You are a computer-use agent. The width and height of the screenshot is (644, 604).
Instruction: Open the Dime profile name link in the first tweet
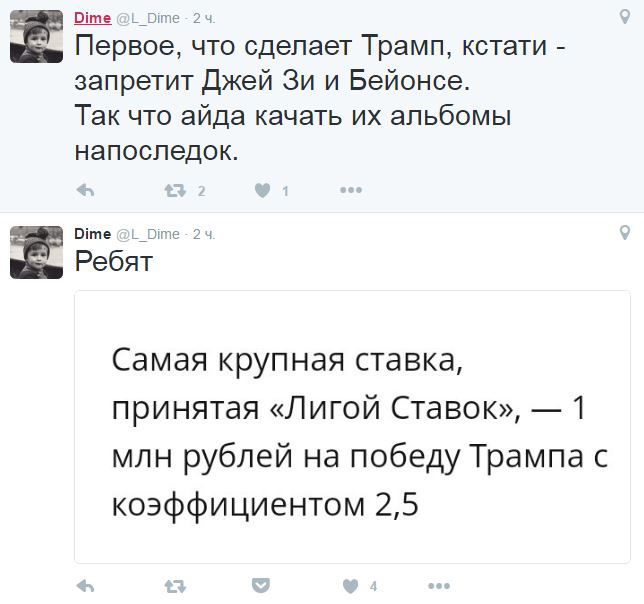pos(93,18)
